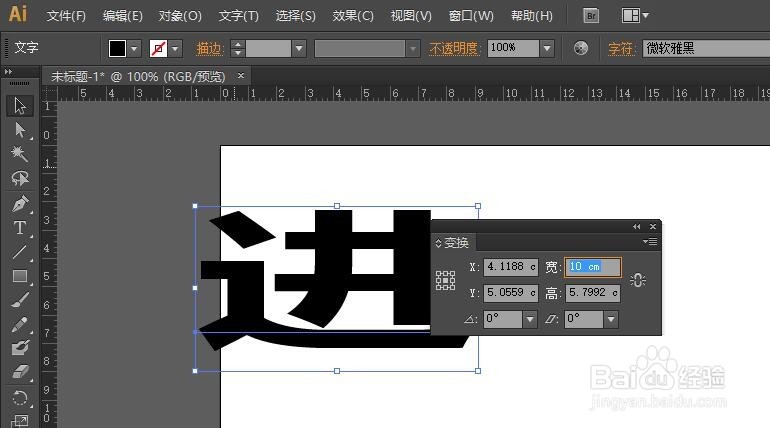
Task: Toggle constrain width and height proportions
Action: (638, 280)
